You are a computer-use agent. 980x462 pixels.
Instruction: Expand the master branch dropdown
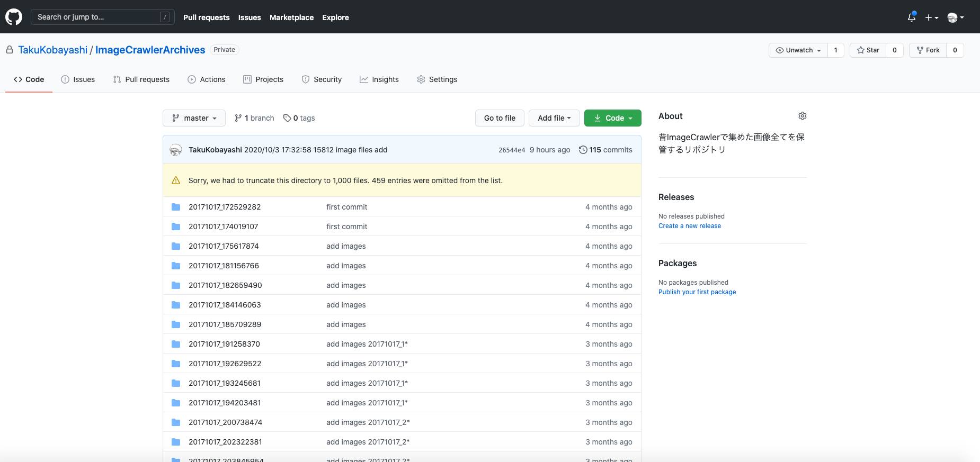(194, 118)
